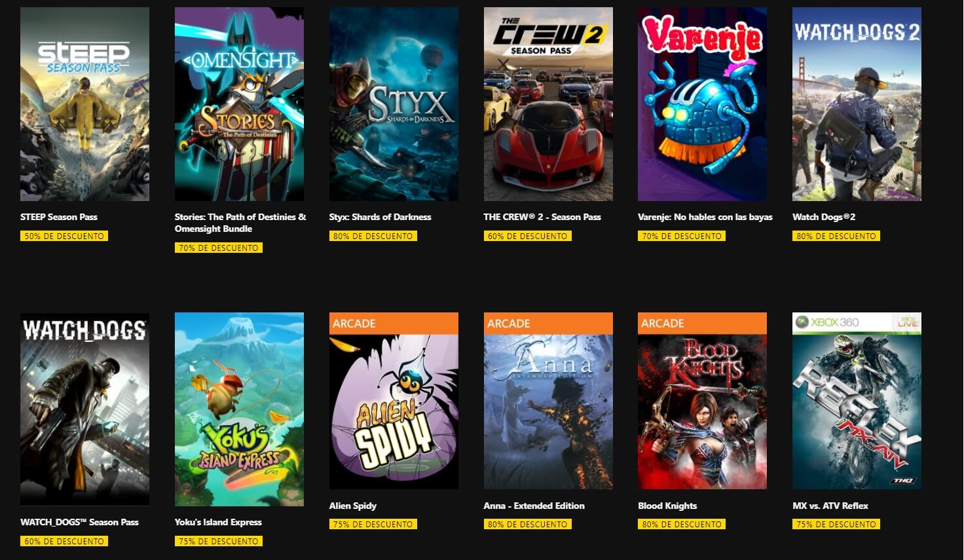The height and width of the screenshot is (560, 964).
Task: Follow the 'Varenje: No hables con las bayas' link
Action: 705,217
